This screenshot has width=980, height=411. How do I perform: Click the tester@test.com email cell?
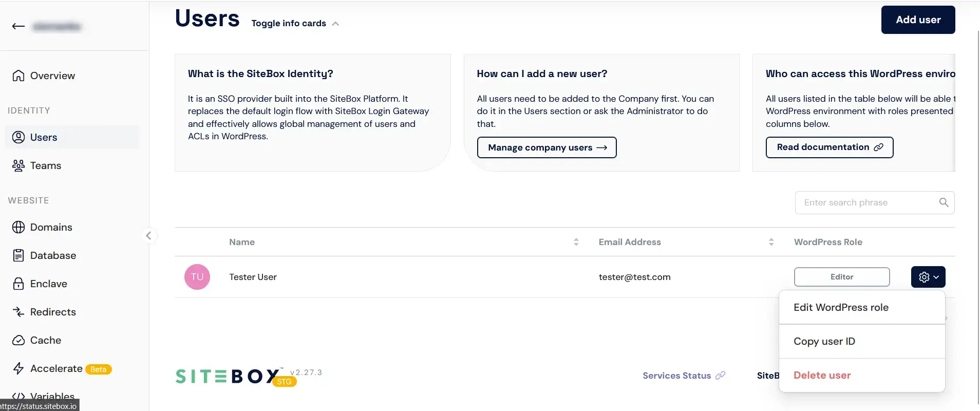634,277
